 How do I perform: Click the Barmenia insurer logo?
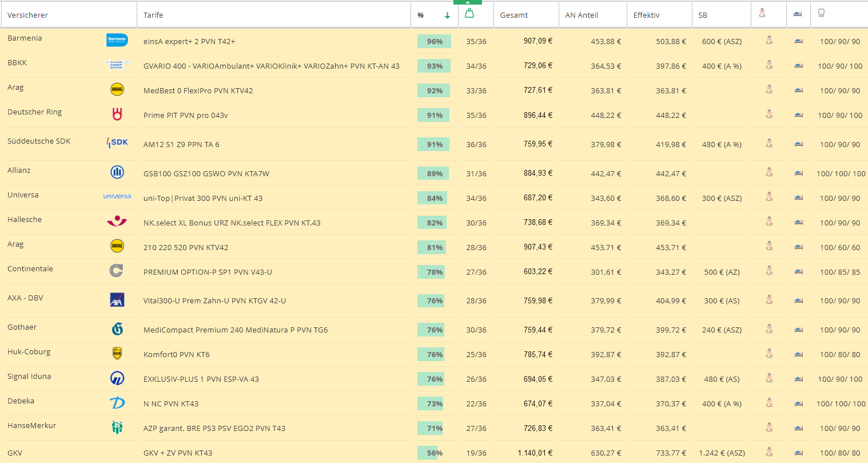click(x=117, y=40)
